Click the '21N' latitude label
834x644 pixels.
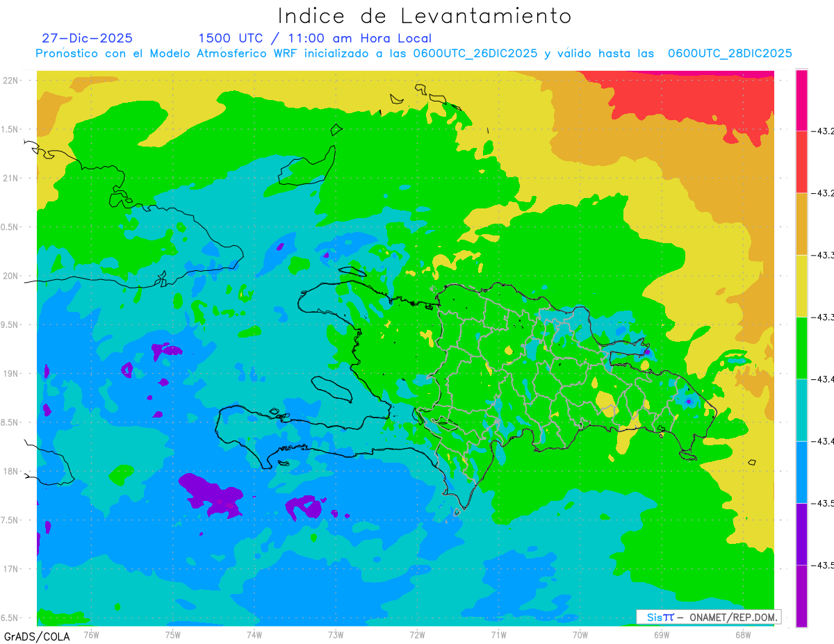[x=12, y=179]
